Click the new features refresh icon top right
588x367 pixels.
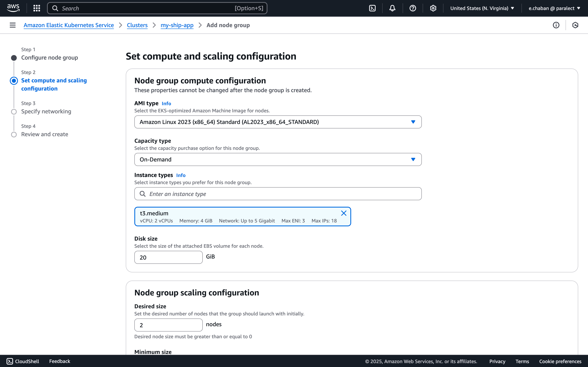coord(575,25)
